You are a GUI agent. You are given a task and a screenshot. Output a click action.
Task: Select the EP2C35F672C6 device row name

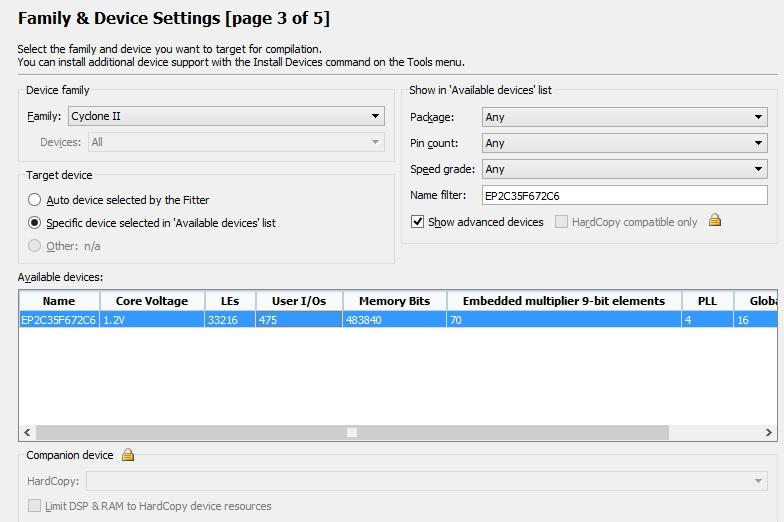tap(58, 320)
